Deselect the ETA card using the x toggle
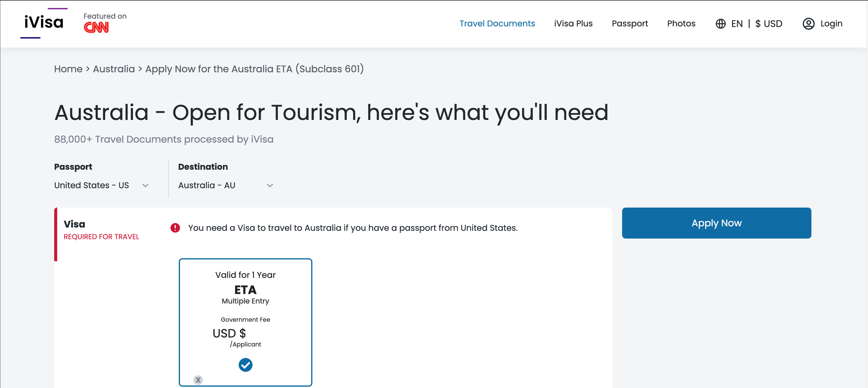The width and height of the screenshot is (868, 388). point(198,380)
